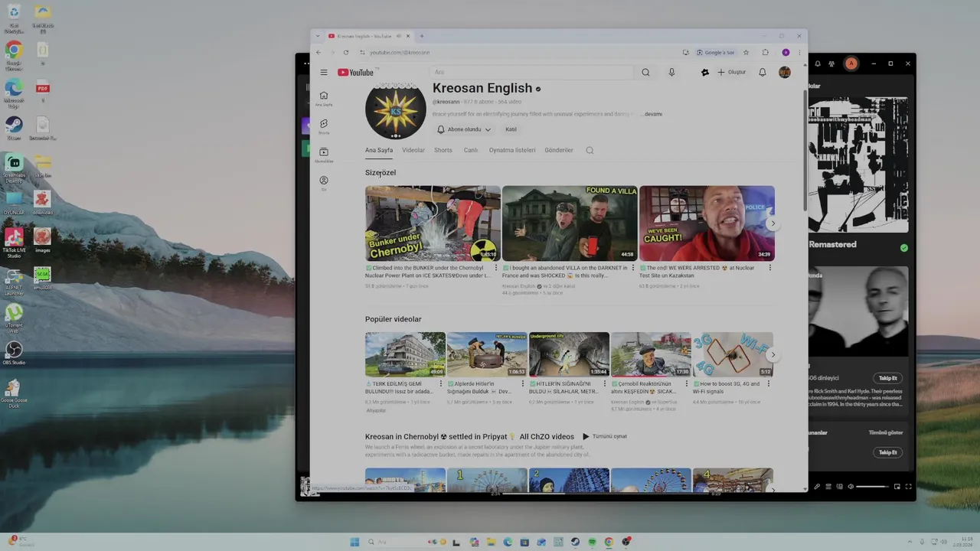Viewport: 980px width, 551px height.
Task: Open YouTube notifications bell in the header
Action: pos(763,73)
